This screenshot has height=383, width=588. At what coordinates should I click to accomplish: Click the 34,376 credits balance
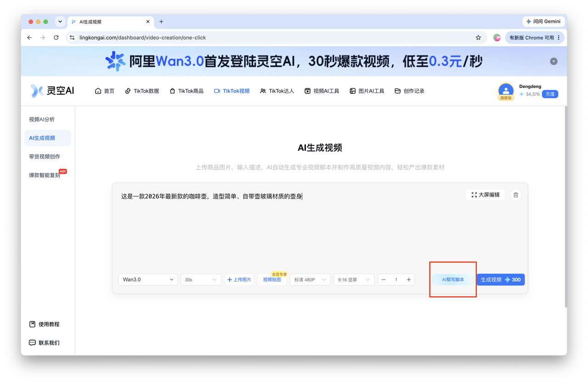pyautogui.click(x=529, y=94)
